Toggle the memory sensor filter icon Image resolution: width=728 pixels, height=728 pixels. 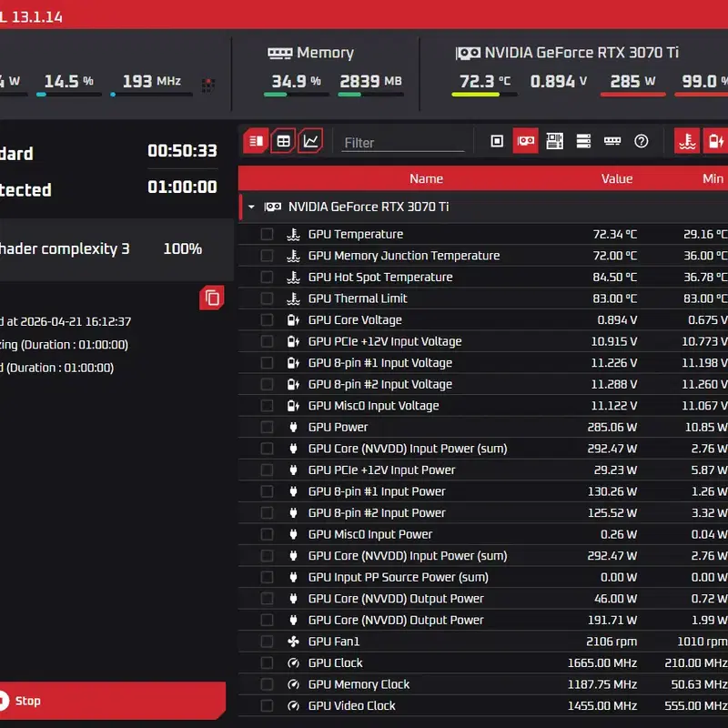click(612, 141)
